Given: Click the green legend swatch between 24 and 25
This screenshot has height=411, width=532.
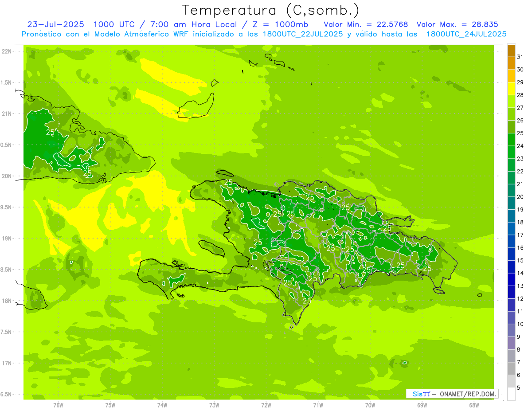Looking at the screenshot, I should (x=511, y=140).
